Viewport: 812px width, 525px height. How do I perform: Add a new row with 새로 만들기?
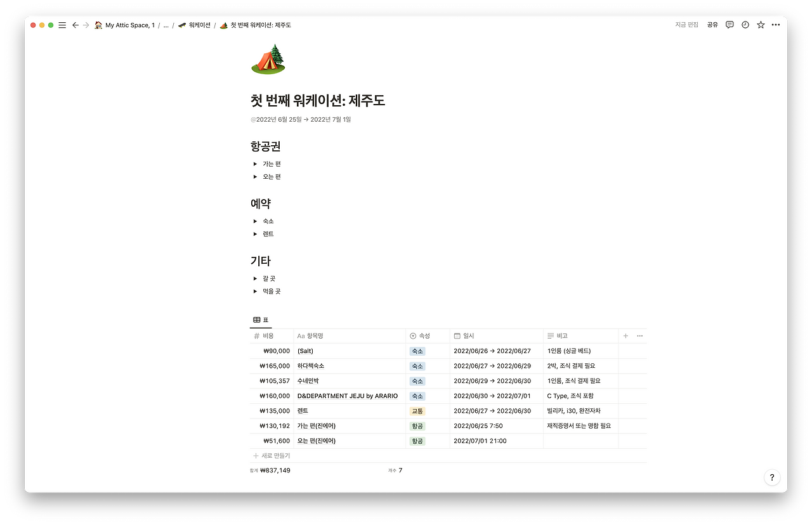click(272, 455)
